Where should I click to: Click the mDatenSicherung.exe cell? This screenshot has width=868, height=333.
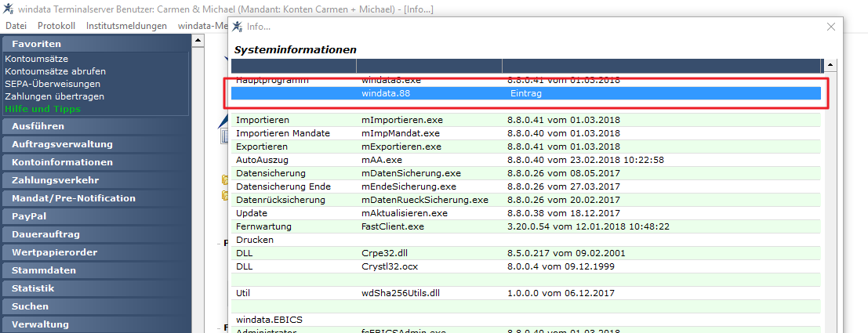(x=411, y=173)
